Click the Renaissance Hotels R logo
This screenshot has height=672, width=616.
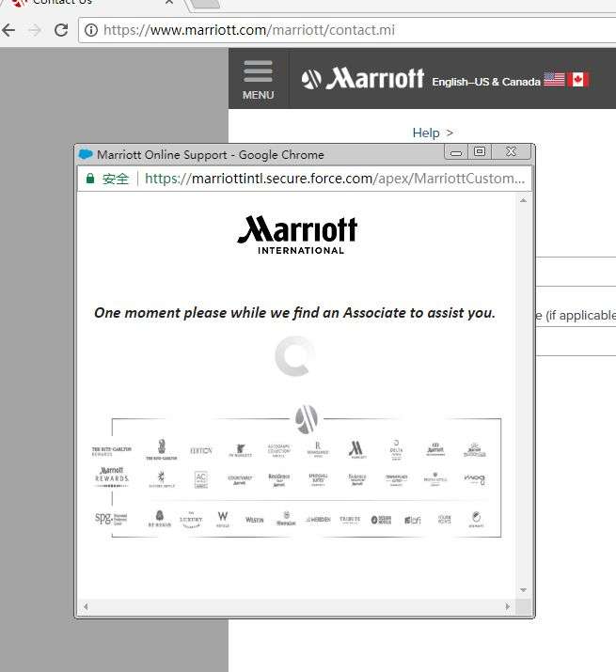click(x=318, y=449)
